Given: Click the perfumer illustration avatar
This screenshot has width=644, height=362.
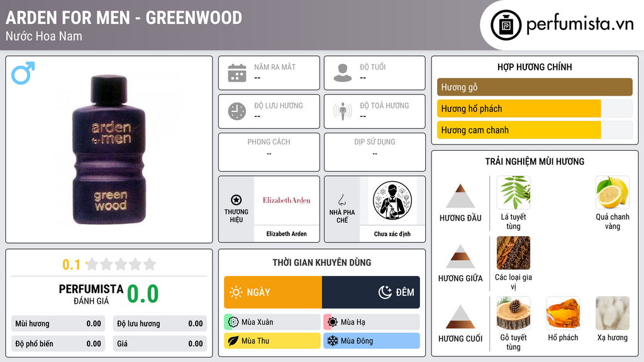Looking at the screenshot, I should click(x=392, y=200).
